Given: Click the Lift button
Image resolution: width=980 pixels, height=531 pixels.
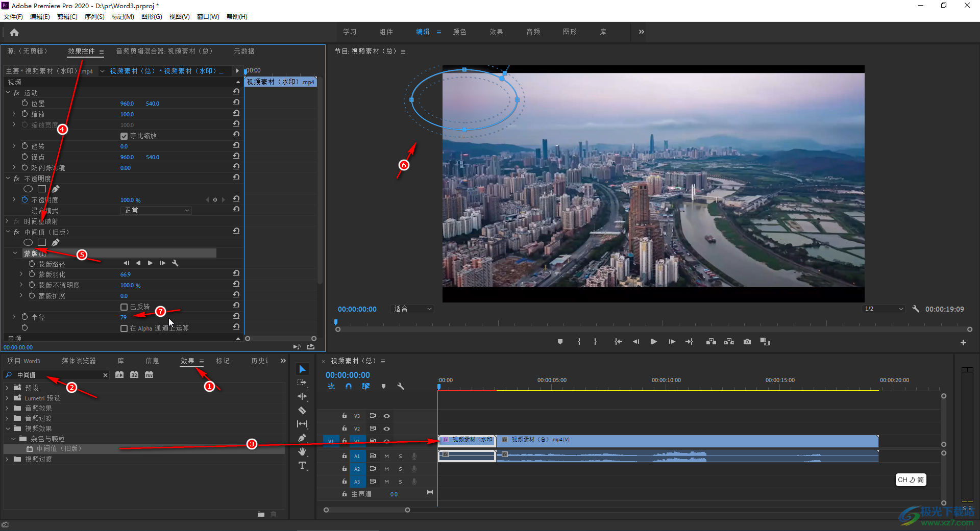Looking at the screenshot, I should 711,342.
